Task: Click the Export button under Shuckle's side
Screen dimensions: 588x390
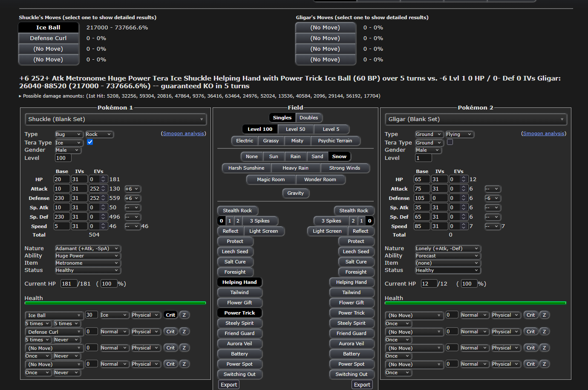Action: pos(229,385)
